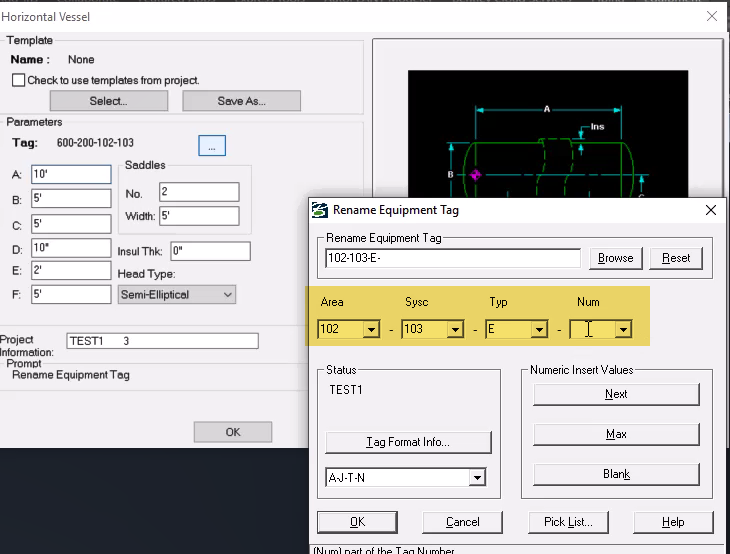
Task: Click OK in Rename Equipment Tag dialog
Action: tap(357, 522)
